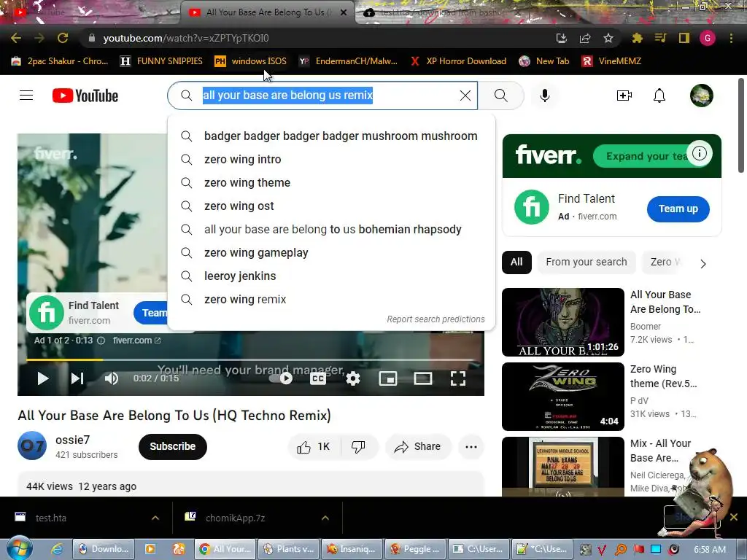Go to YouTube home via logo
Viewport: 747px width, 560px height.
tap(85, 96)
